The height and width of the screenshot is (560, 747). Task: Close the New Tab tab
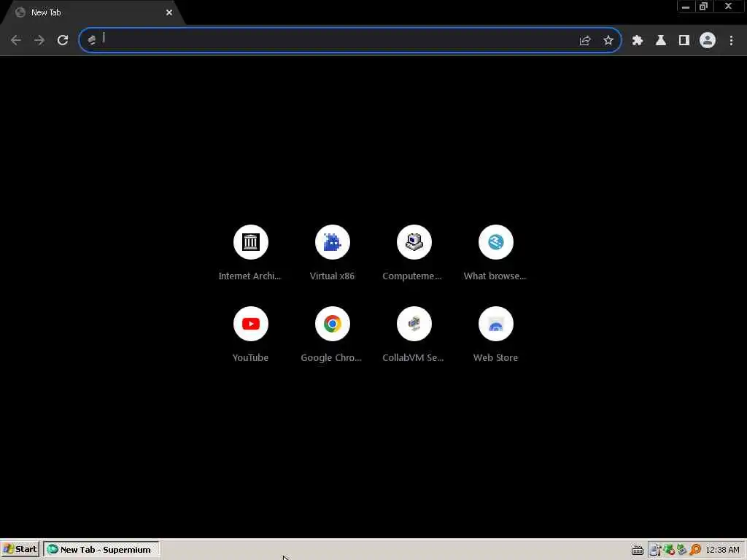coord(169,13)
